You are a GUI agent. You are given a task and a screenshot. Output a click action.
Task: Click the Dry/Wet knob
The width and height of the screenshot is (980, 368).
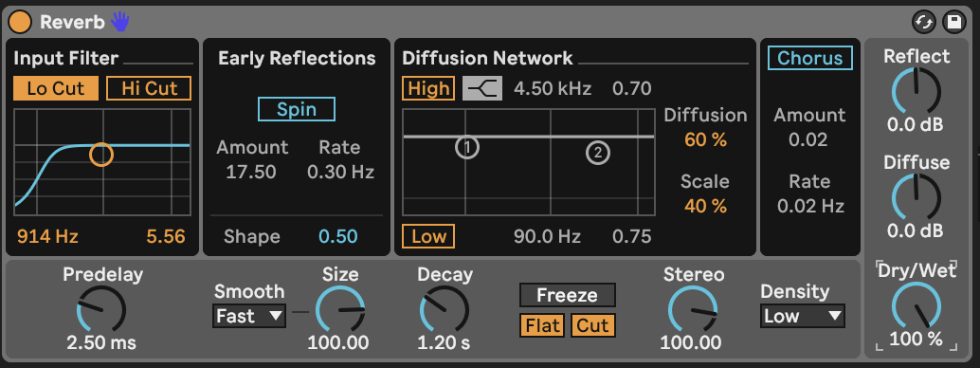916,307
